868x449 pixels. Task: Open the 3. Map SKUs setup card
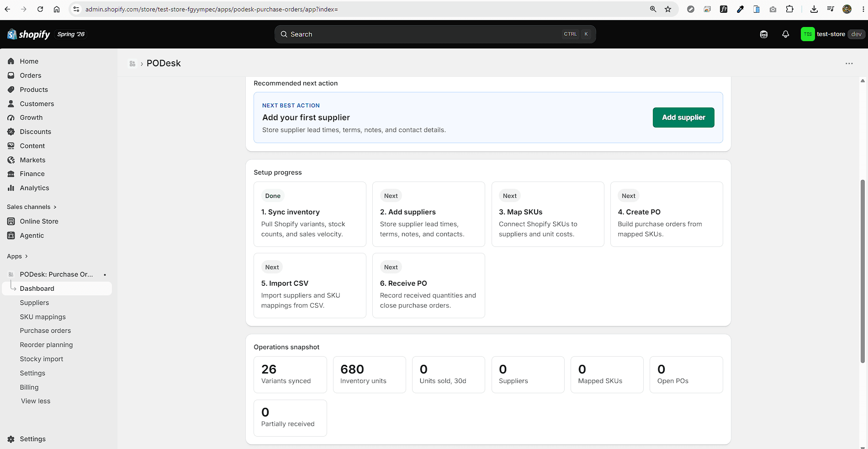coord(548,214)
